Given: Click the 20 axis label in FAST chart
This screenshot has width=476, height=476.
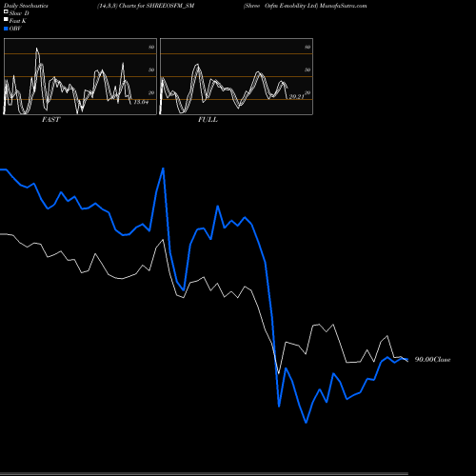Looking at the screenshot, I should point(151,92).
